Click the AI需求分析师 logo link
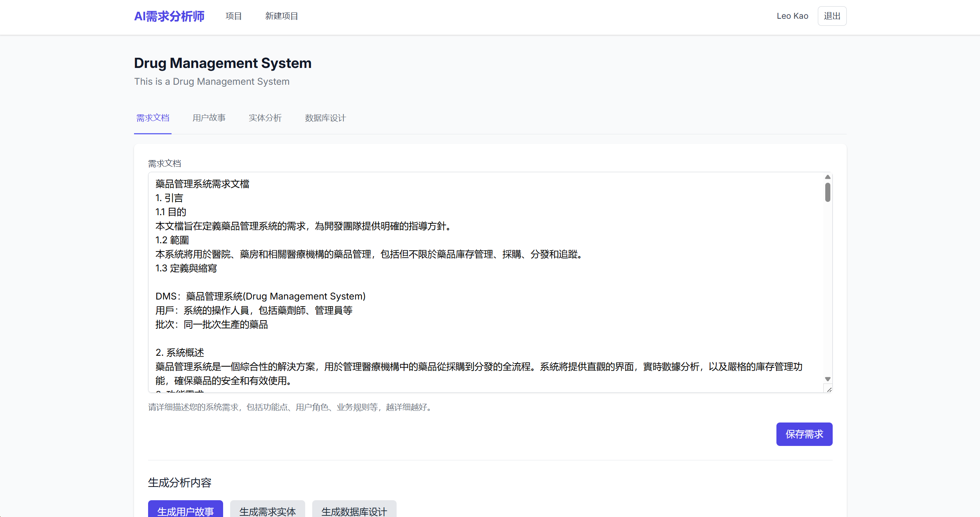 coord(169,16)
